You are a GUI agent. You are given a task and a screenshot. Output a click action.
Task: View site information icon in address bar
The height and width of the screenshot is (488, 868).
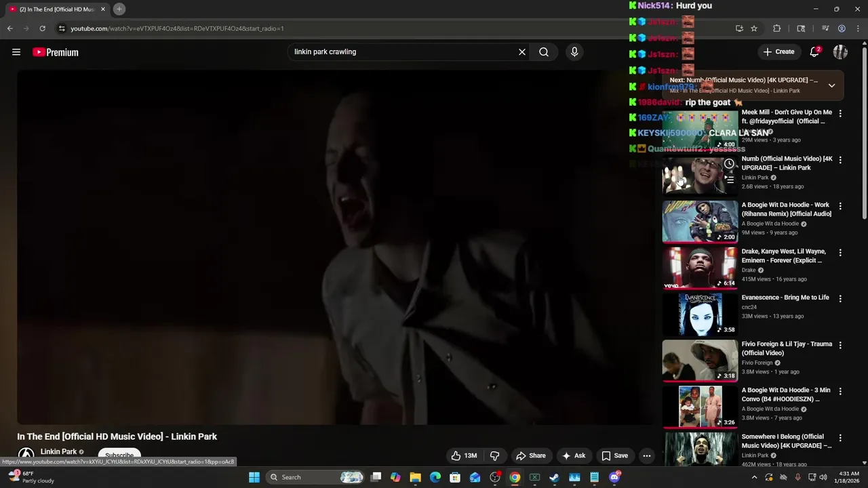(x=62, y=28)
